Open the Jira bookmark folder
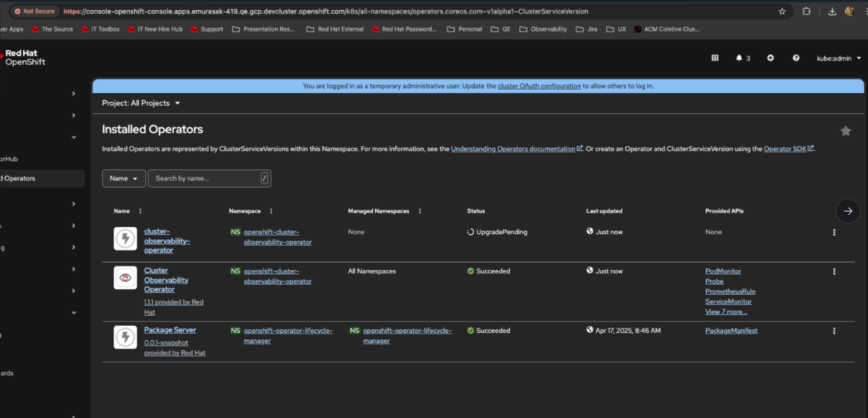Viewport: 868px width, 418px height. click(x=587, y=29)
